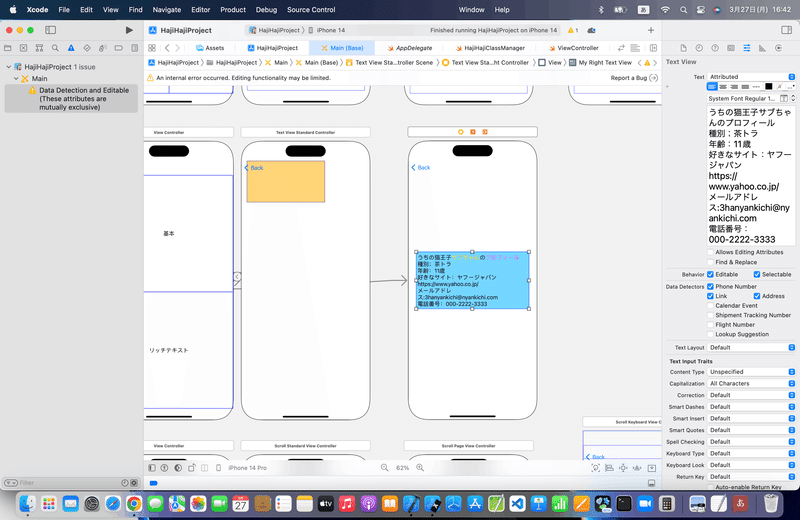The width and height of the screenshot is (800, 520).
Task: Run the project with the Play button
Action: [x=129, y=30]
